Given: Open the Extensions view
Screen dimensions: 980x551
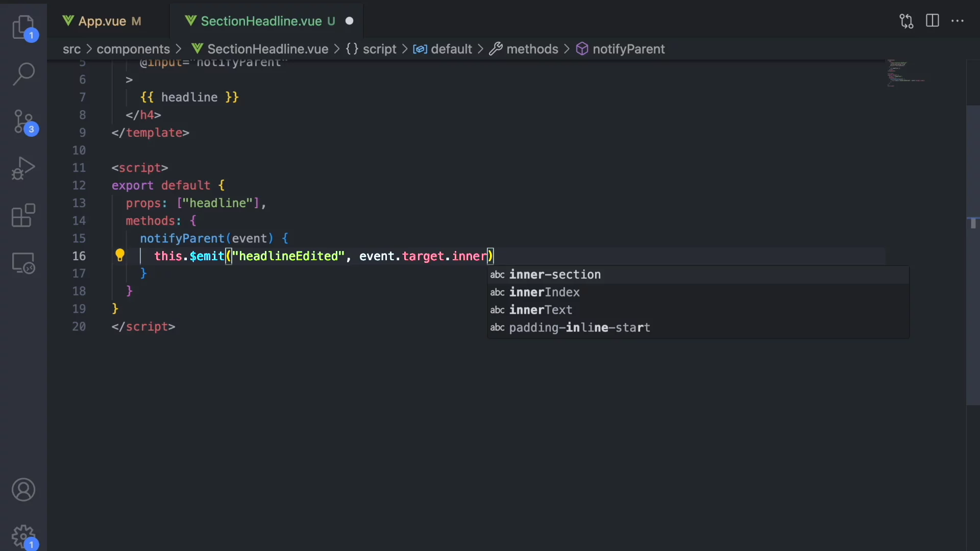Looking at the screenshot, I should tap(23, 215).
